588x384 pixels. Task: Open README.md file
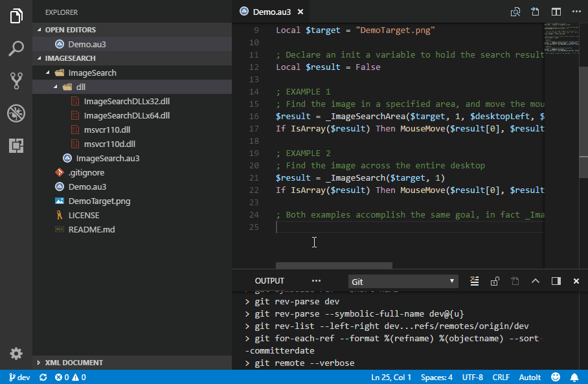click(132, 229)
